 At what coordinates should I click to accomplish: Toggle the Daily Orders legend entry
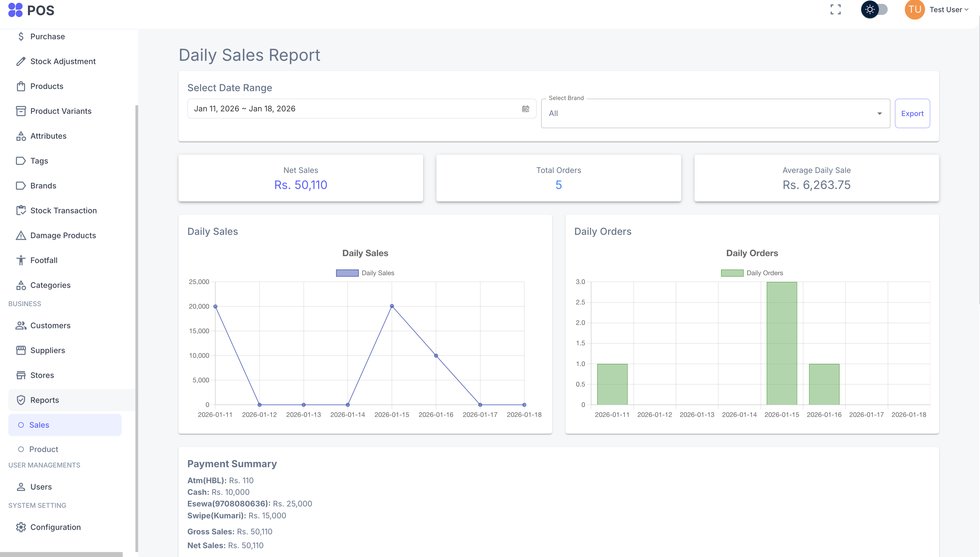click(x=751, y=273)
